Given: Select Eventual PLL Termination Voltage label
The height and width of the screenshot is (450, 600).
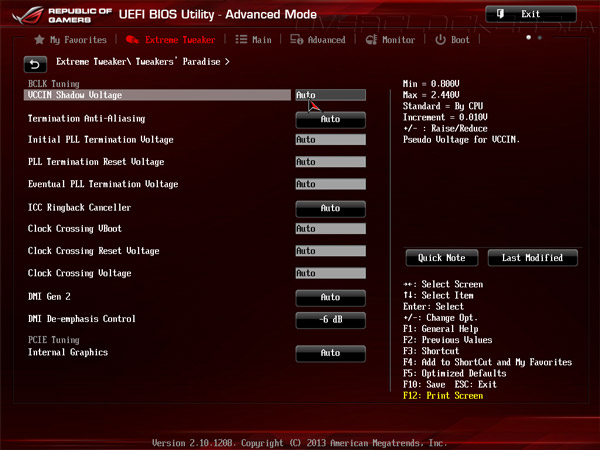Looking at the screenshot, I should click(x=103, y=184).
